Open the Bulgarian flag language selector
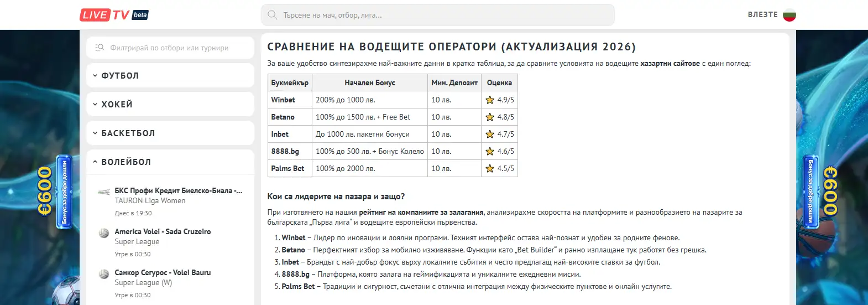The height and width of the screenshot is (305, 868). click(789, 15)
